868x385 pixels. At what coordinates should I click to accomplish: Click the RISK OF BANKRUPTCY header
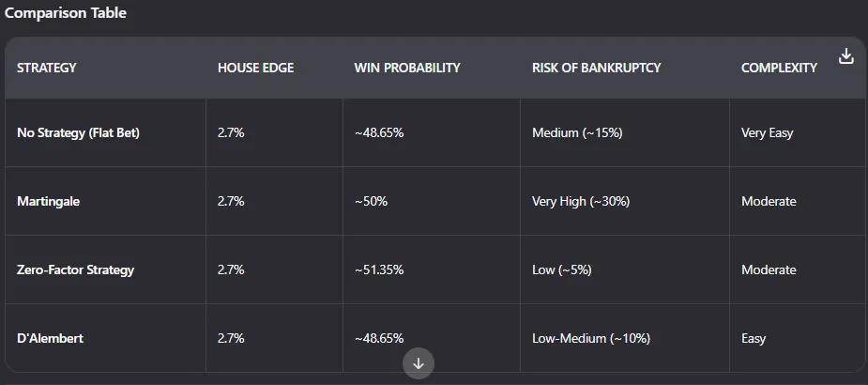(x=597, y=68)
